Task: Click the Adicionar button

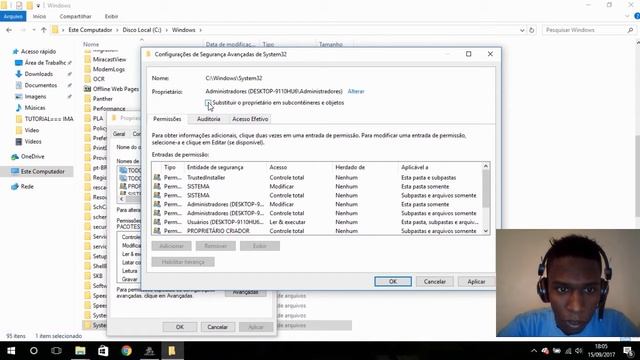Action: pyautogui.click(x=171, y=246)
